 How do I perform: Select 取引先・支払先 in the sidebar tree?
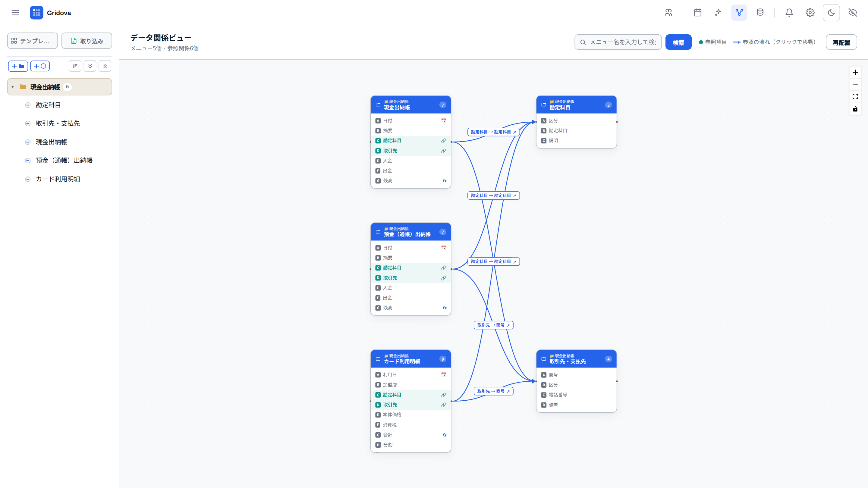click(x=58, y=123)
